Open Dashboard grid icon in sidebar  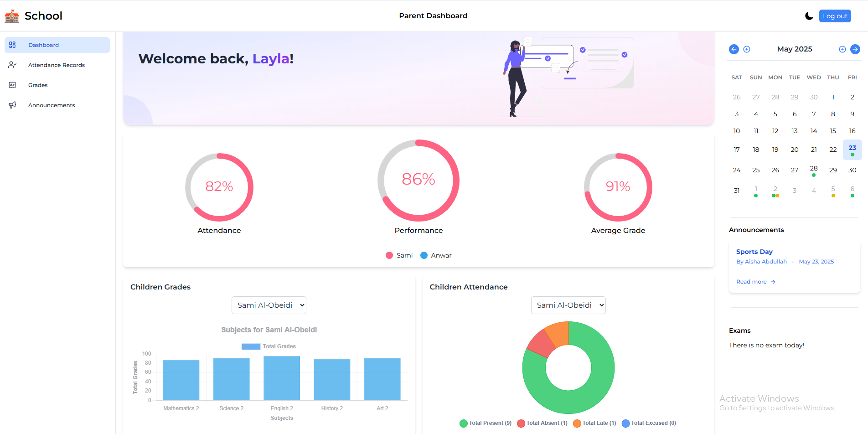(12, 45)
